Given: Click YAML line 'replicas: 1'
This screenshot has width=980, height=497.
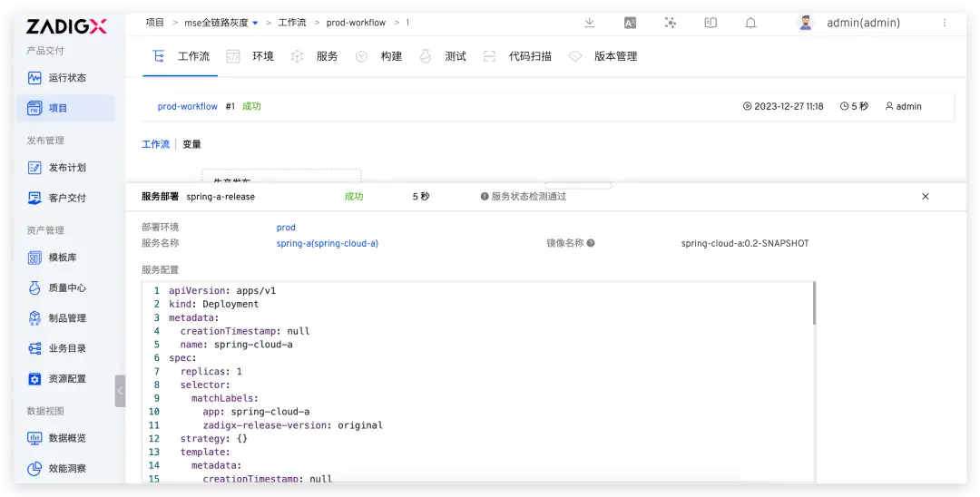Looking at the screenshot, I should click(x=211, y=372).
